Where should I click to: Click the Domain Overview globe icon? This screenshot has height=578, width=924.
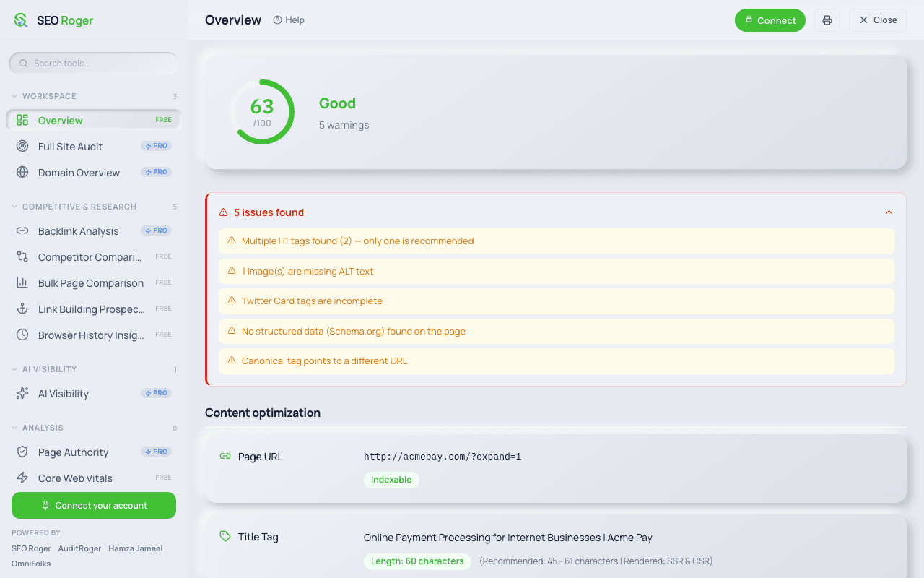click(22, 173)
